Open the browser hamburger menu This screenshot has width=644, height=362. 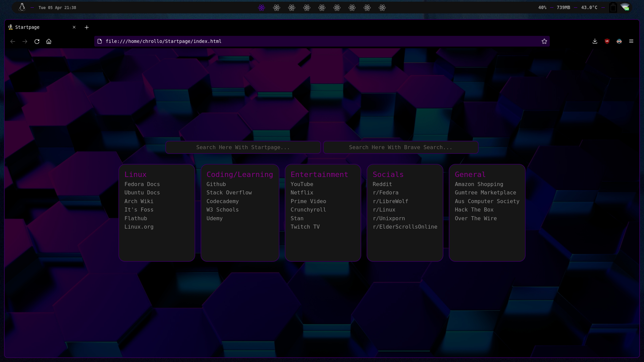631,41
